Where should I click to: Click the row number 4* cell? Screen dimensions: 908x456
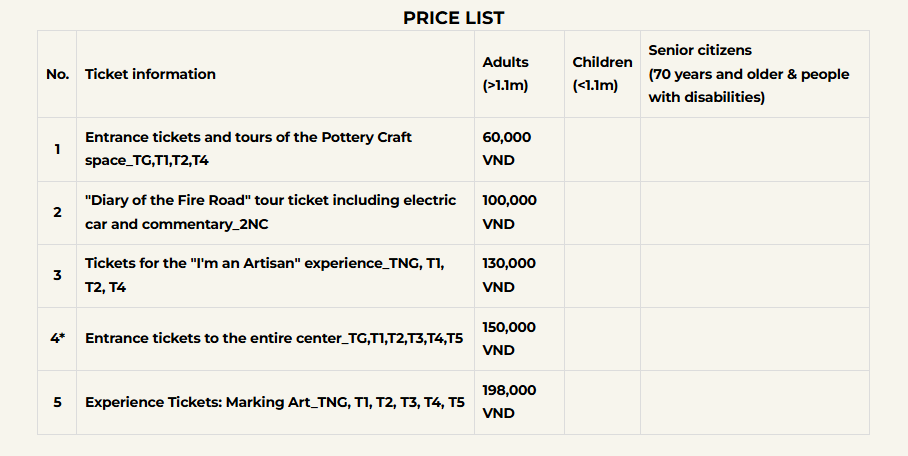point(57,338)
